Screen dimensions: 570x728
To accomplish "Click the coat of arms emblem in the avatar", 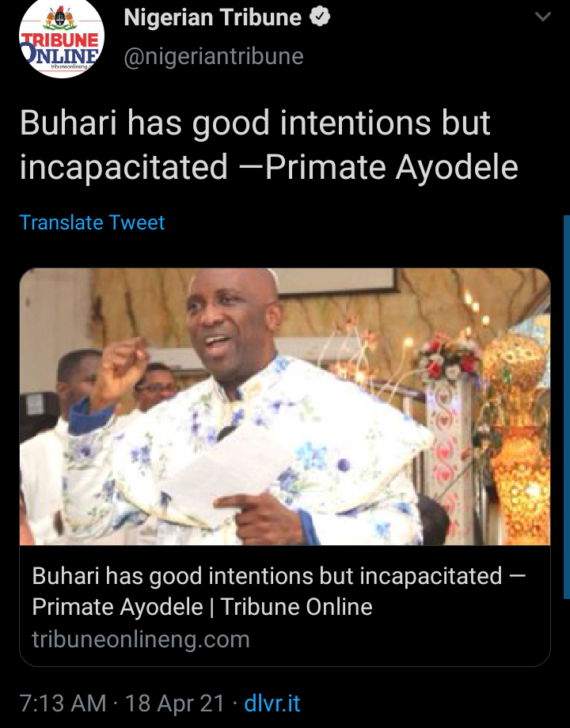I will (61, 18).
